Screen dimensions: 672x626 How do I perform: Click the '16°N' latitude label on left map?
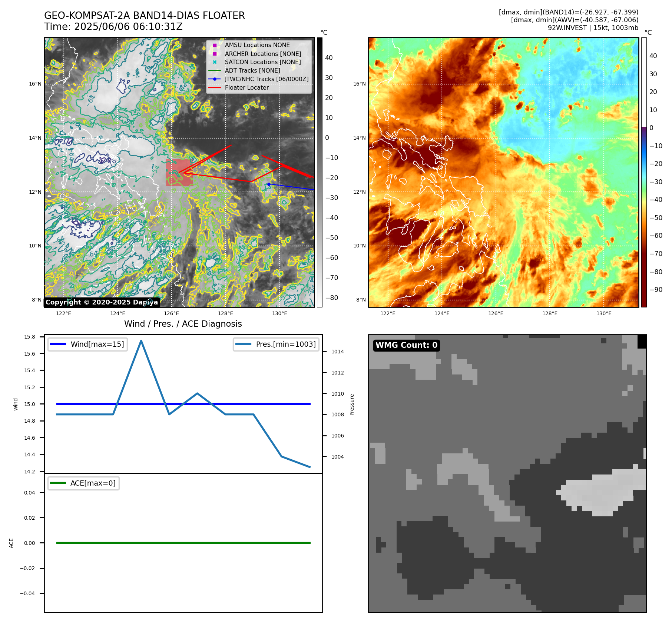click(x=35, y=84)
